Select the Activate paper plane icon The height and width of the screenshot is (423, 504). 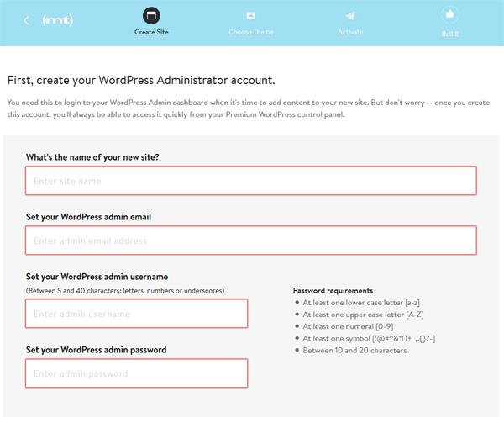350,15
